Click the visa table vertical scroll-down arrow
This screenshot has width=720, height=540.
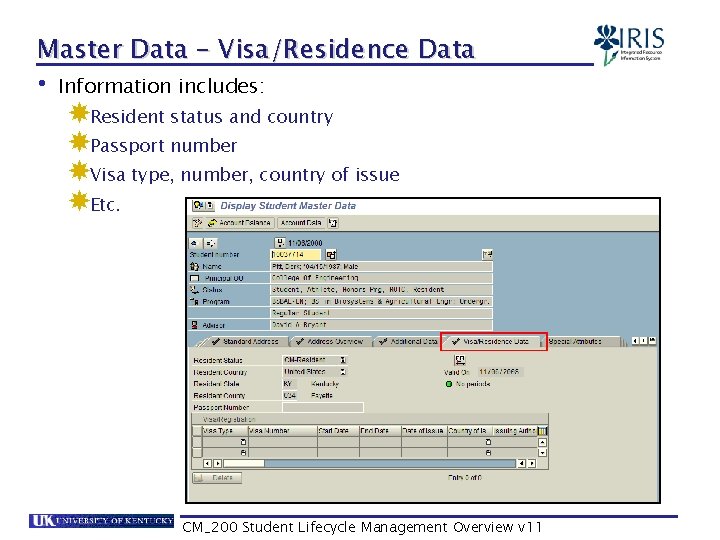[542, 453]
